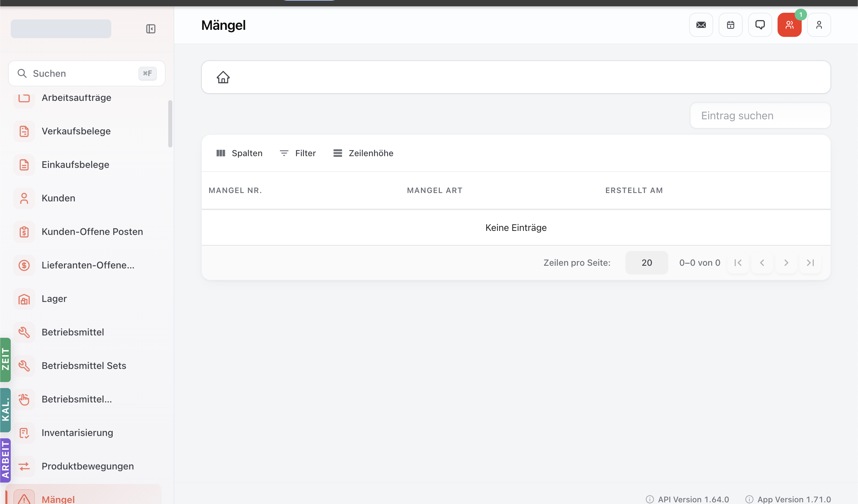
Task: Focus the Suchen sidebar search field
Action: pyautogui.click(x=87, y=74)
